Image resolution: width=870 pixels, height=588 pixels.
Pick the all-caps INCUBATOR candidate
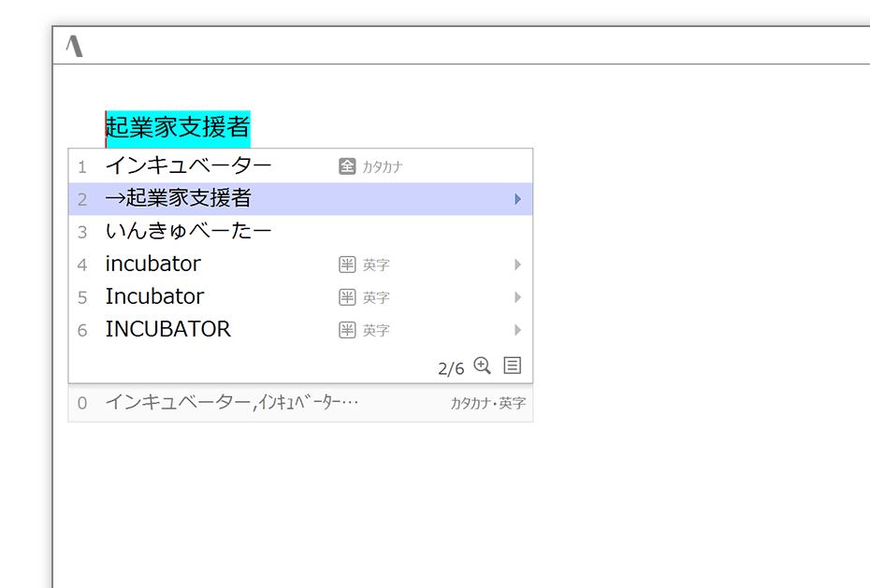pyautogui.click(x=167, y=330)
